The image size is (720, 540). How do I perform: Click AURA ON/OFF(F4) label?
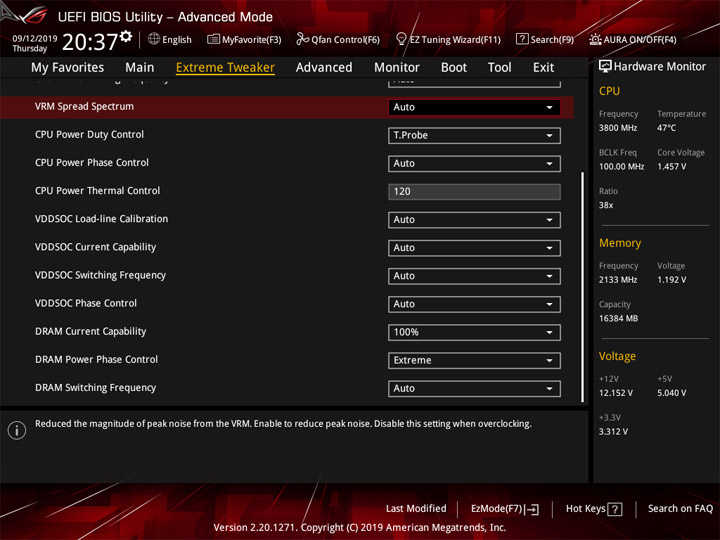pyautogui.click(x=640, y=40)
